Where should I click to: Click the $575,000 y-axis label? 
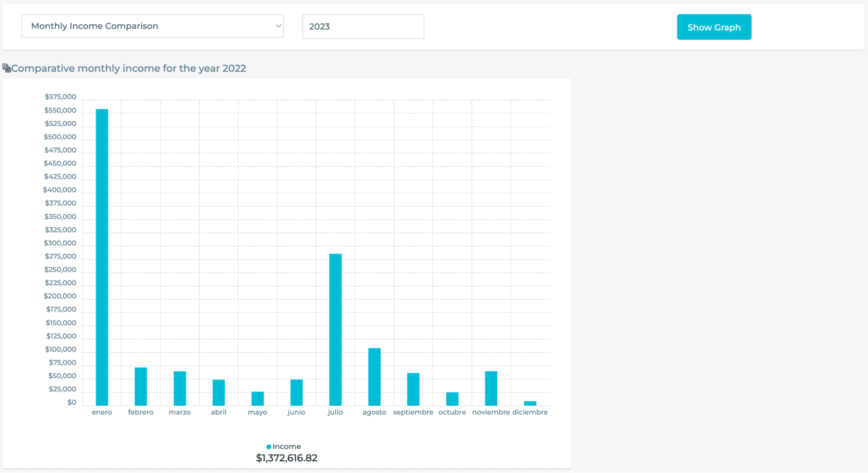(x=60, y=97)
